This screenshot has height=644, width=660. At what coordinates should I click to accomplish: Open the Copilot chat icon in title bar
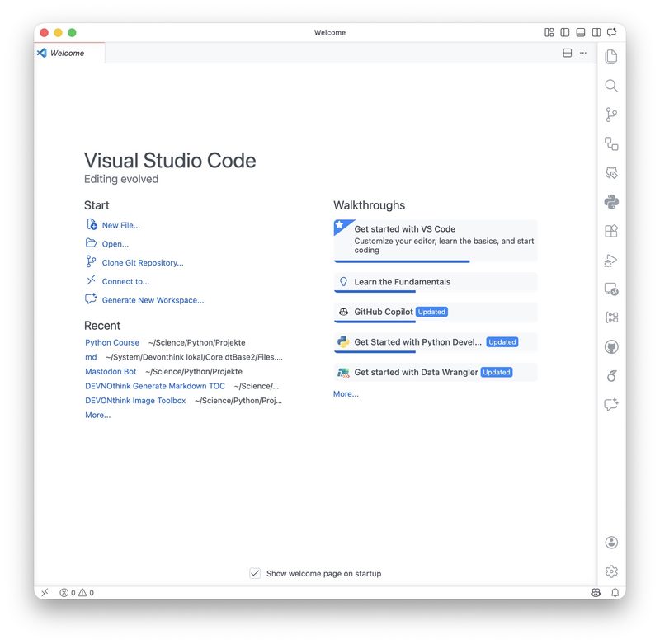coord(611,32)
